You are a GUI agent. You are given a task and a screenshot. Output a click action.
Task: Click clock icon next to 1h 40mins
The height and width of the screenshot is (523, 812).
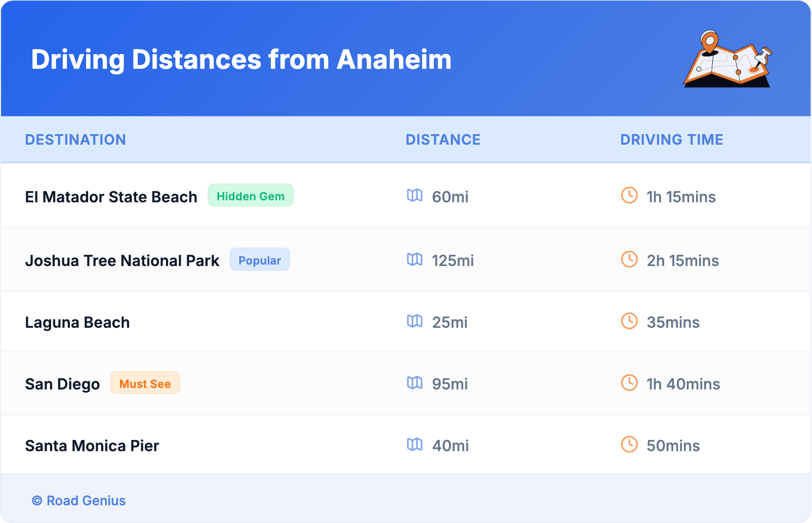tap(629, 383)
